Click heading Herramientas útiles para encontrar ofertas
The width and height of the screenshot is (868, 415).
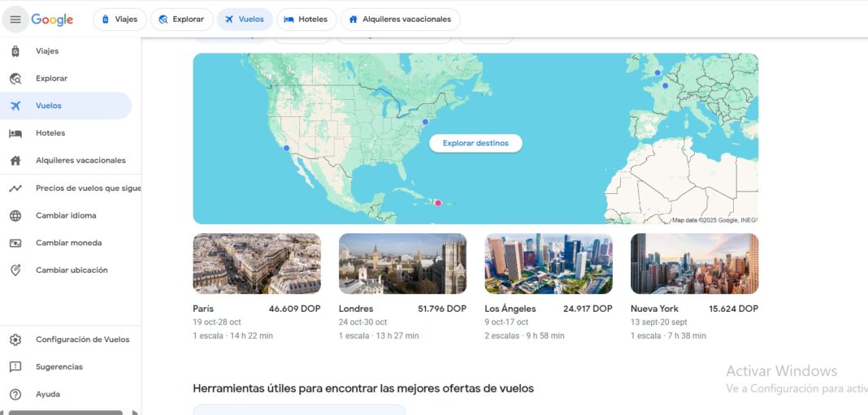(363, 388)
